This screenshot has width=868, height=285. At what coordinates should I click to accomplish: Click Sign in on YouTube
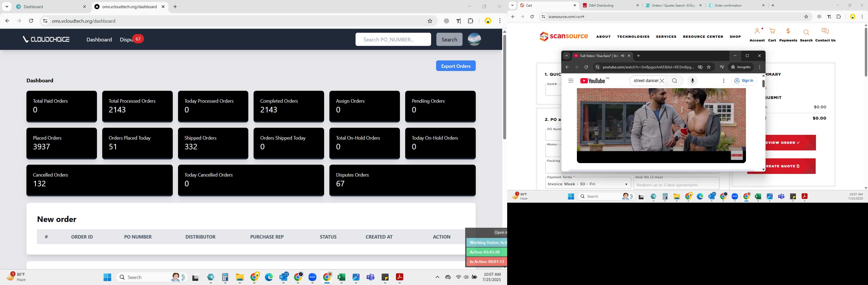tap(744, 81)
